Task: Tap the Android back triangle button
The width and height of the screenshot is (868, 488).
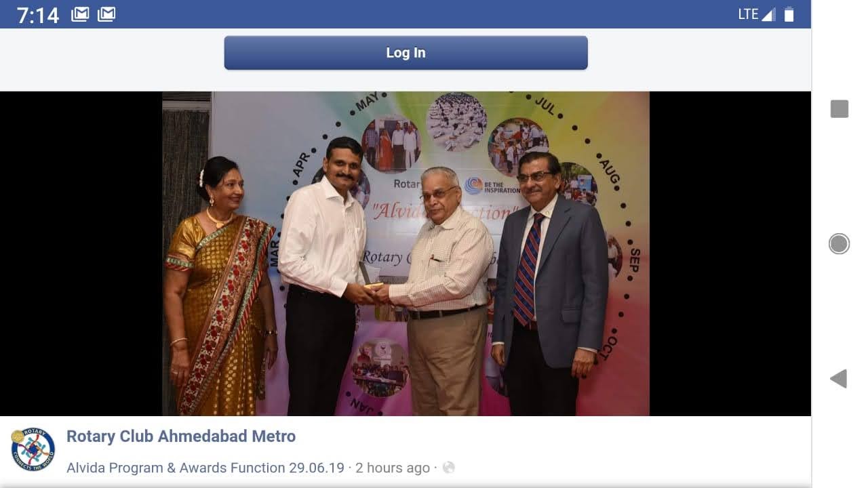Action: point(839,379)
